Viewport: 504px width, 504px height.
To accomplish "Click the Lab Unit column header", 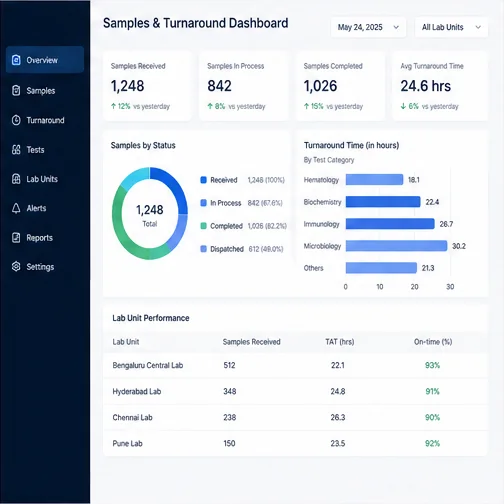I will coord(126,342).
